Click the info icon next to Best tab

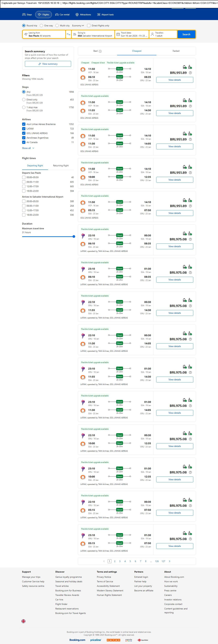coord(100,51)
